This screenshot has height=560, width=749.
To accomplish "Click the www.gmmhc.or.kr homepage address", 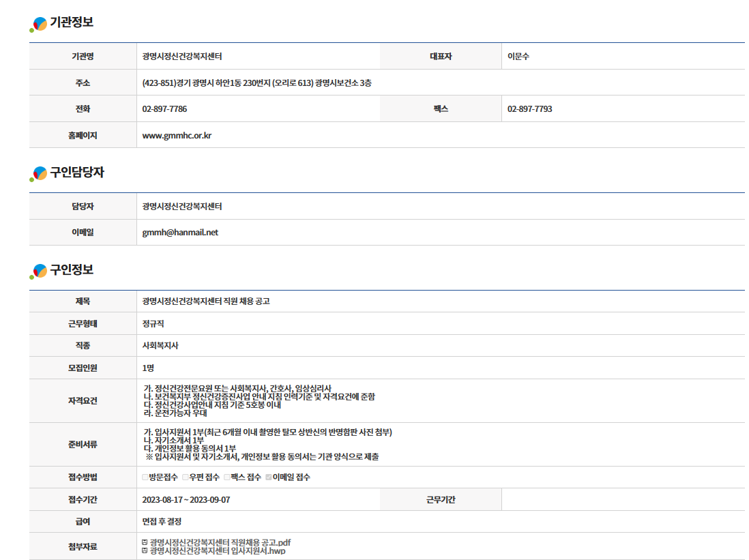I will [x=177, y=135].
